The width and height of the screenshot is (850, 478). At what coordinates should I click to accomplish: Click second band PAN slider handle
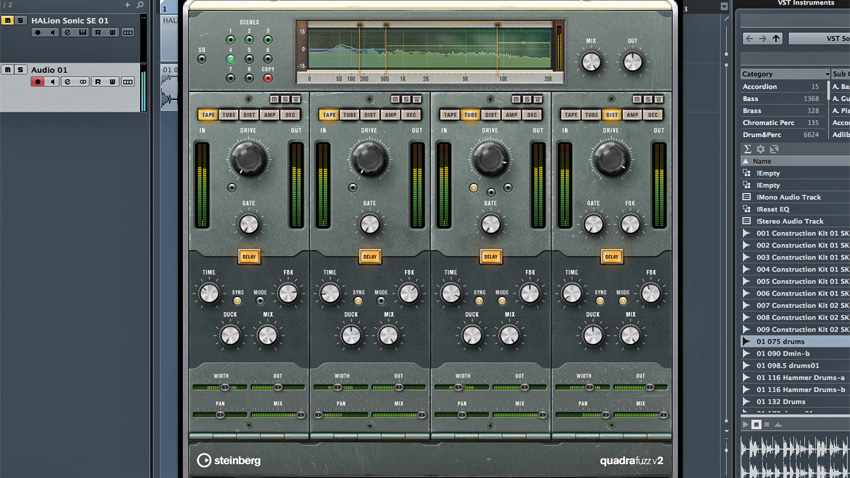pyautogui.click(x=319, y=415)
